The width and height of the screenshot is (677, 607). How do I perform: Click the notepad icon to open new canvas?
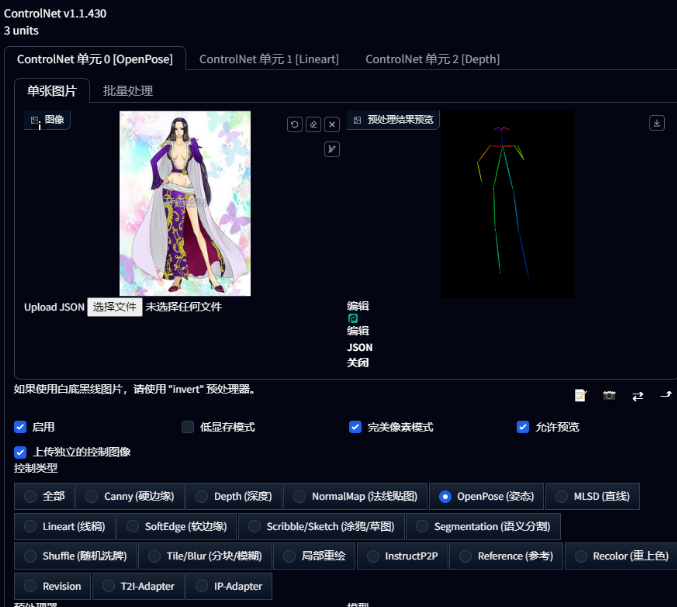click(580, 395)
